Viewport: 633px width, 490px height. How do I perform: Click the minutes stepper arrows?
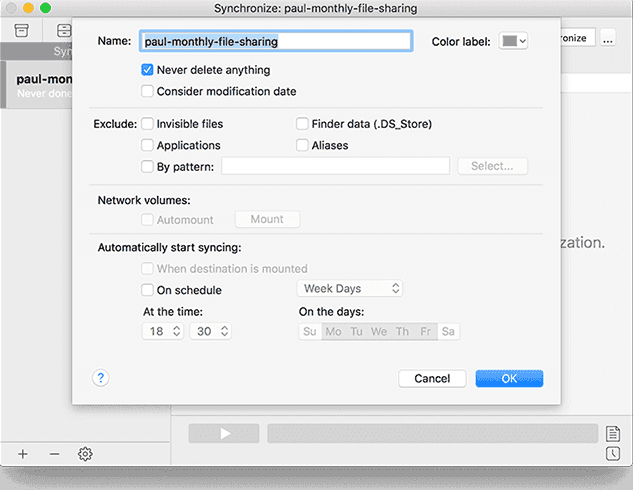pyautogui.click(x=224, y=332)
